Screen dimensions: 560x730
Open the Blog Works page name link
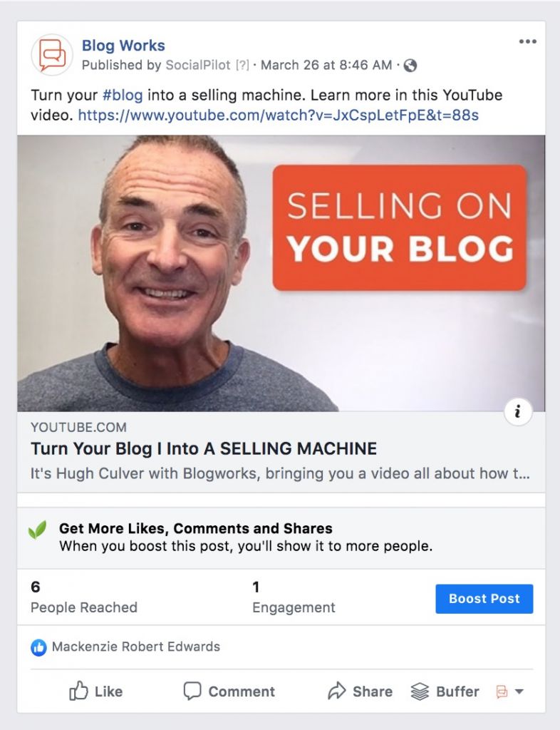tap(123, 46)
